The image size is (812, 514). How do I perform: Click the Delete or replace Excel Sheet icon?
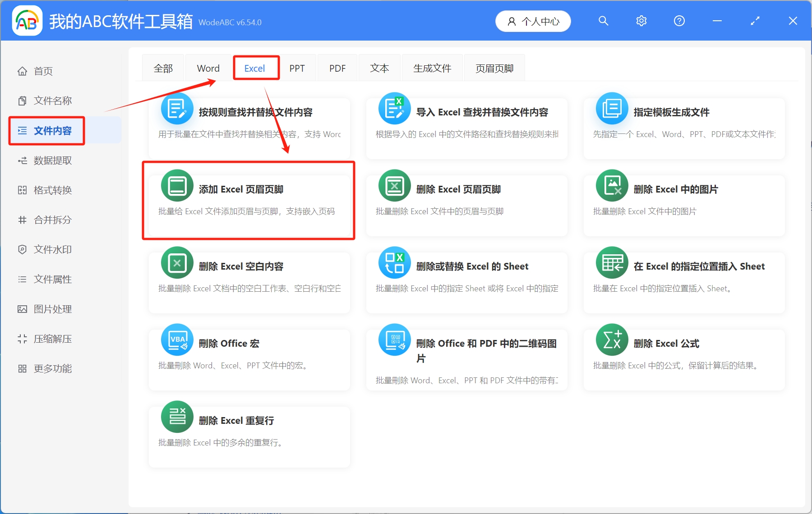395,263
